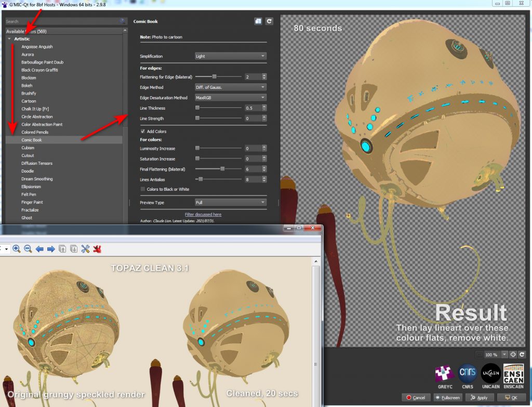This screenshot has height=407, width=532.
Task: Choose the Colored Pencils filter
Action: pos(35,133)
